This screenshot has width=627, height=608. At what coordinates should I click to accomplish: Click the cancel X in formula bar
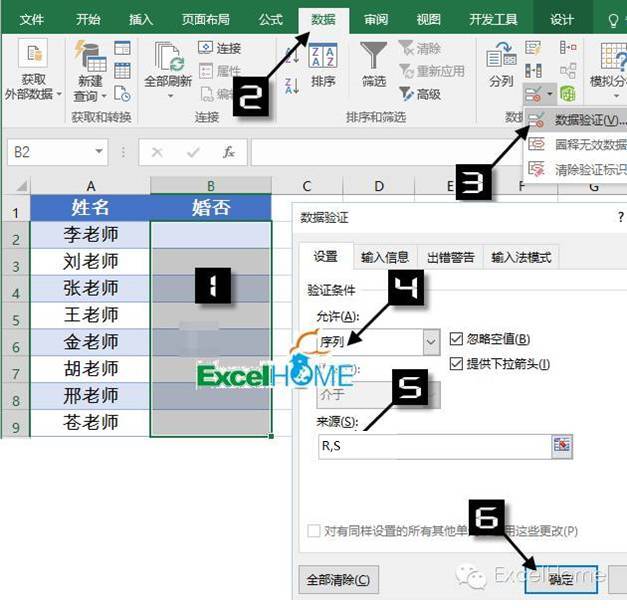click(x=157, y=152)
